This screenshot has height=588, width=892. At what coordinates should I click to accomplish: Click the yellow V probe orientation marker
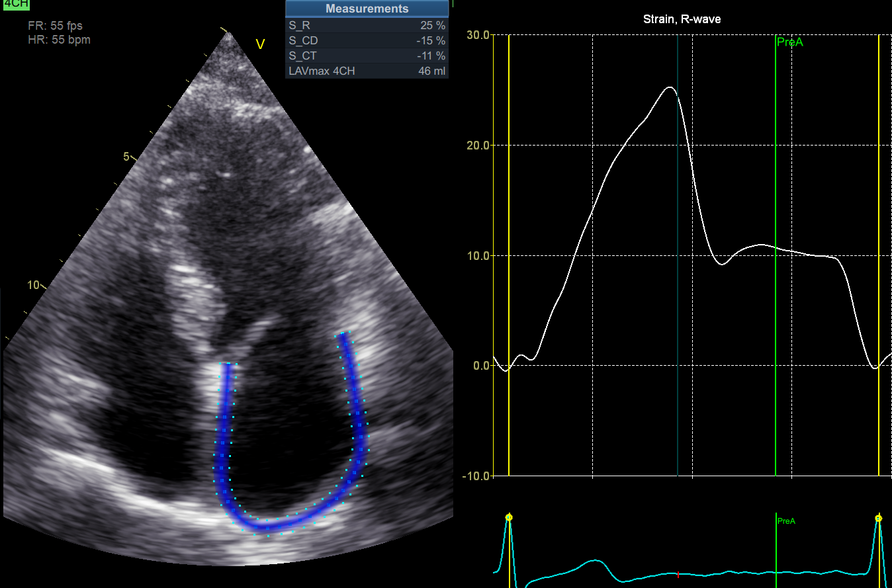click(x=260, y=44)
